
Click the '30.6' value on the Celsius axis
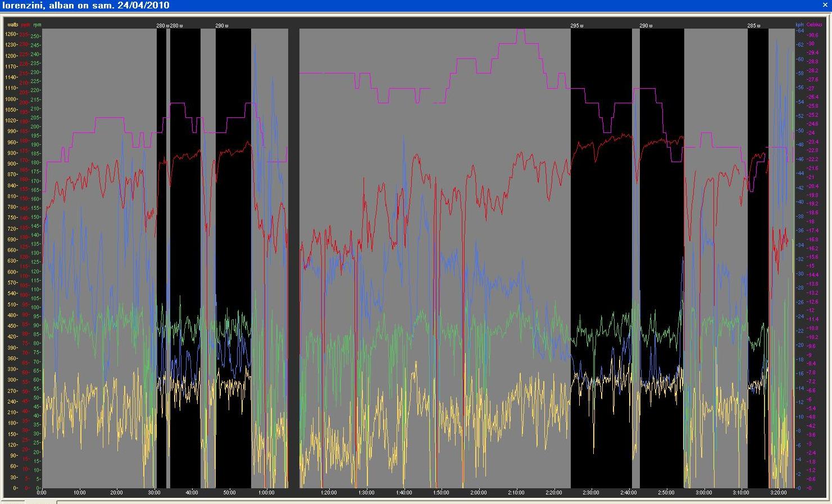(813, 35)
